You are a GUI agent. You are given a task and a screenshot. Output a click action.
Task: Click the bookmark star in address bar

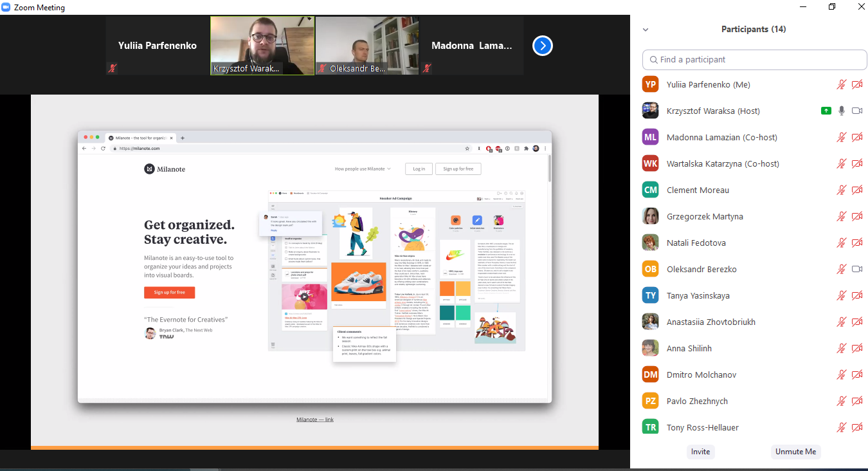pyautogui.click(x=467, y=148)
